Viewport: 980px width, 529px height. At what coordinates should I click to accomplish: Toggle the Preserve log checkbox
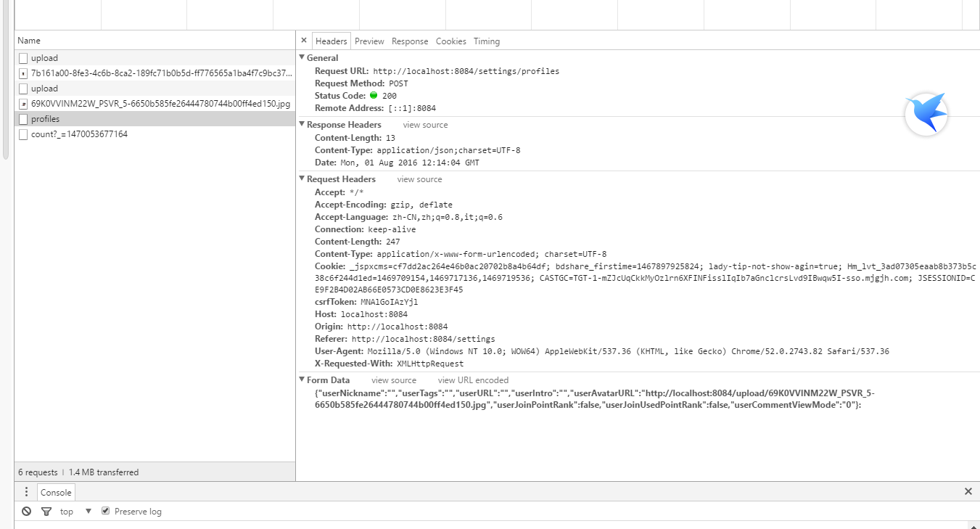click(106, 512)
